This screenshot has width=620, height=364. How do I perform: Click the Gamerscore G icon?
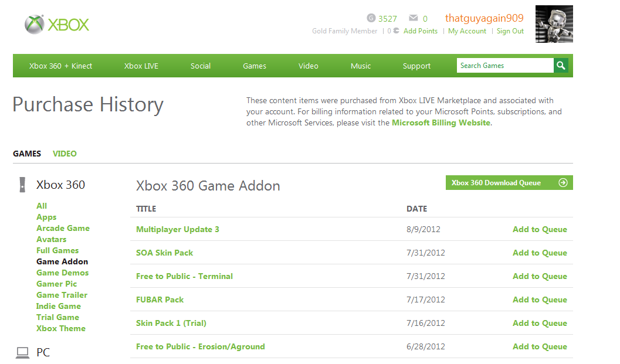(x=371, y=18)
